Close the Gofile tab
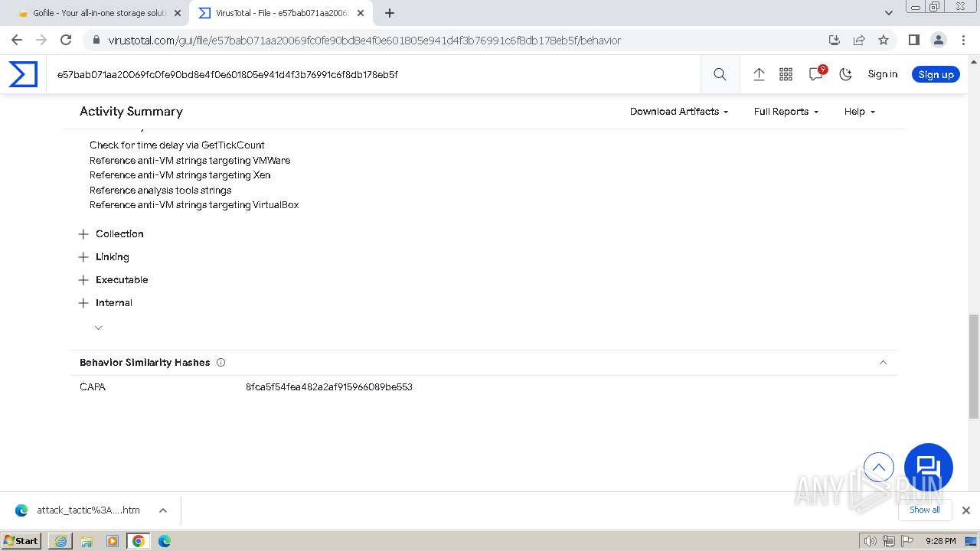Viewport: 980px width, 551px height. [x=178, y=13]
